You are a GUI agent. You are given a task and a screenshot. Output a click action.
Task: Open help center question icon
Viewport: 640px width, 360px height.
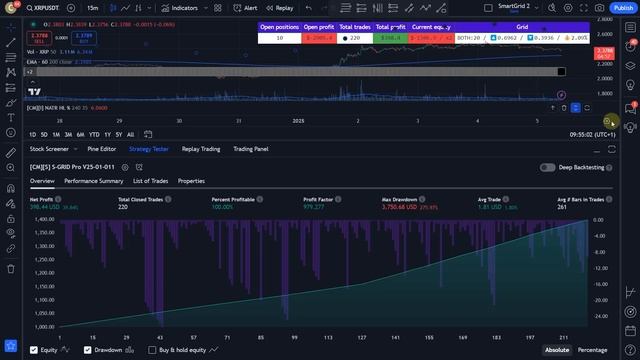coord(630,349)
